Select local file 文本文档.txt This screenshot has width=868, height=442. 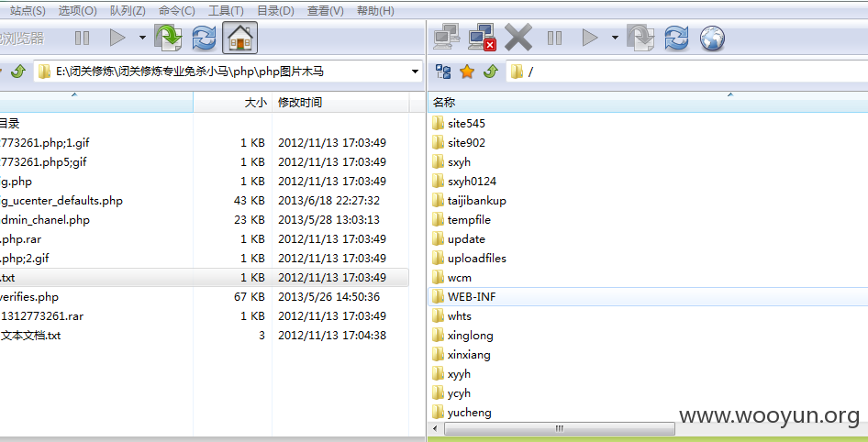pyautogui.click(x=205, y=336)
